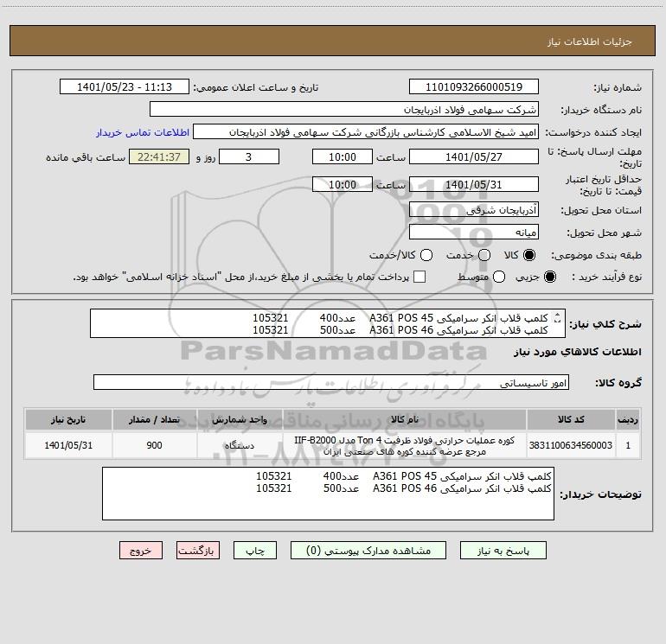Click the واحد شمارش column header

click(x=240, y=420)
